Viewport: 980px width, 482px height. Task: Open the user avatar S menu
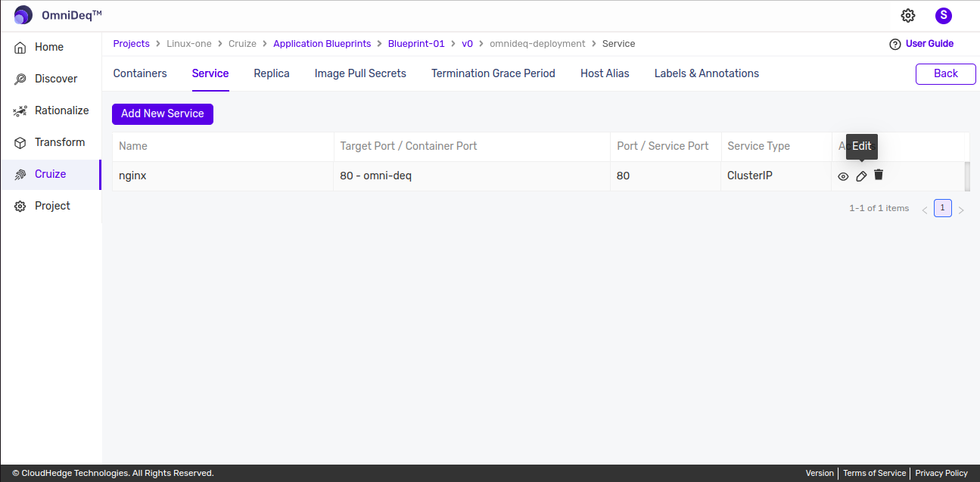(x=944, y=15)
